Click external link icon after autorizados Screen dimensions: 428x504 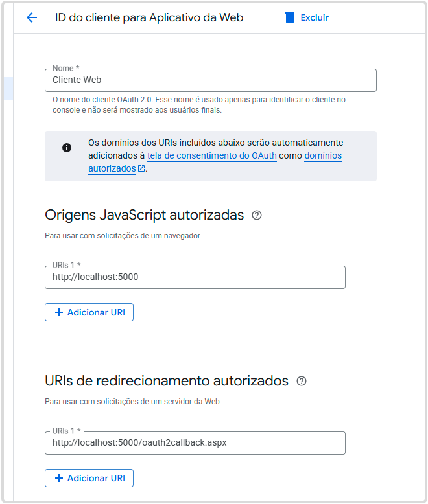[x=141, y=168]
